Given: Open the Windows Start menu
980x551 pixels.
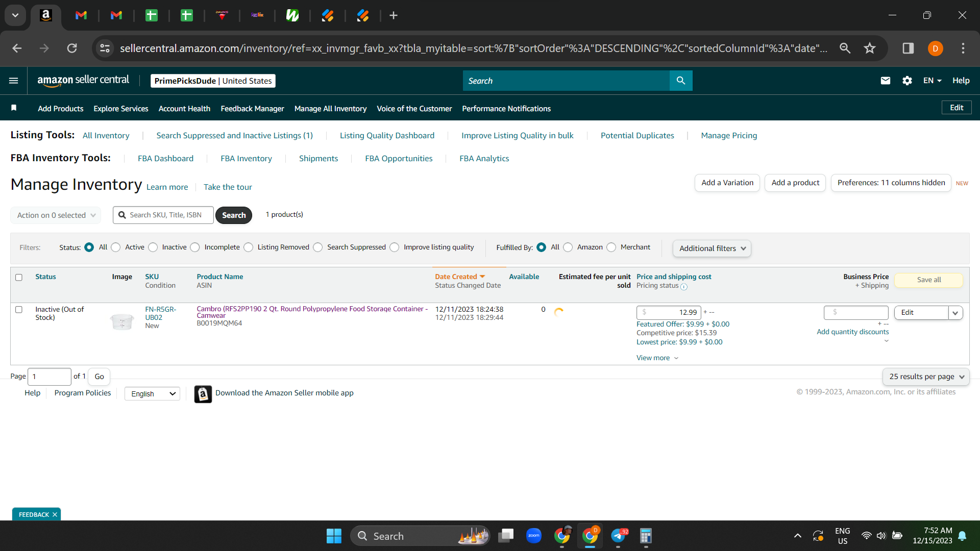Looking at the screenshot, I should pos(334,536).
